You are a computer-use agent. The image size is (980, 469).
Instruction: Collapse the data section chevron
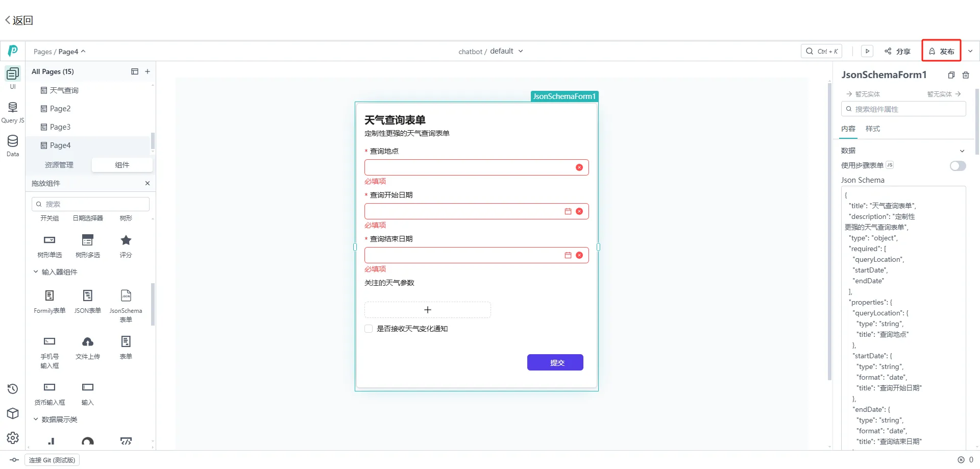(962, 151)
